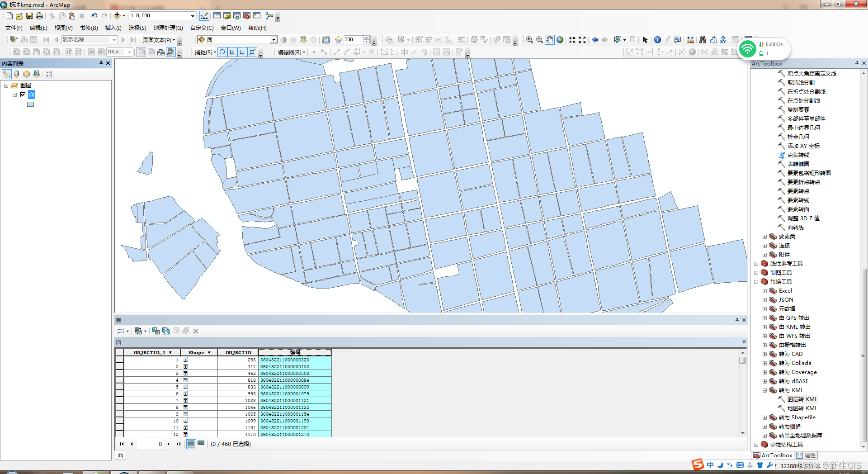Toggle Point Snapping circle button
The height and width of the screenshot is (474, 868).
coord(222,52)
